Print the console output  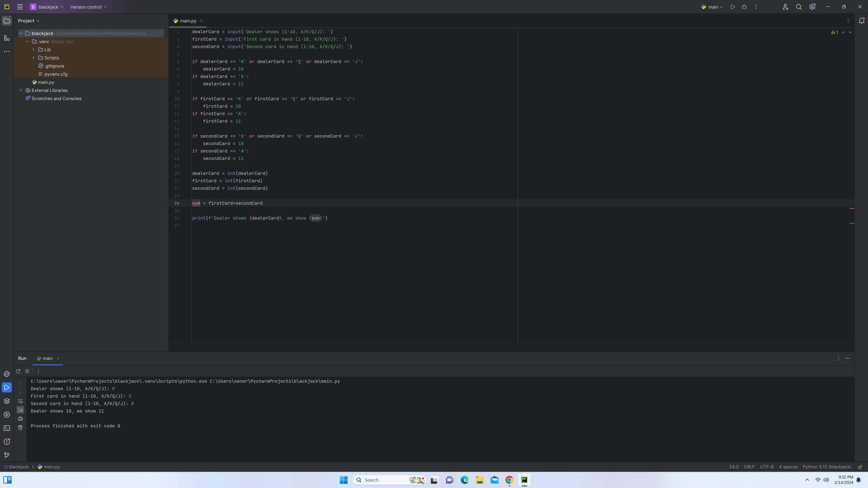click(20, 419)
